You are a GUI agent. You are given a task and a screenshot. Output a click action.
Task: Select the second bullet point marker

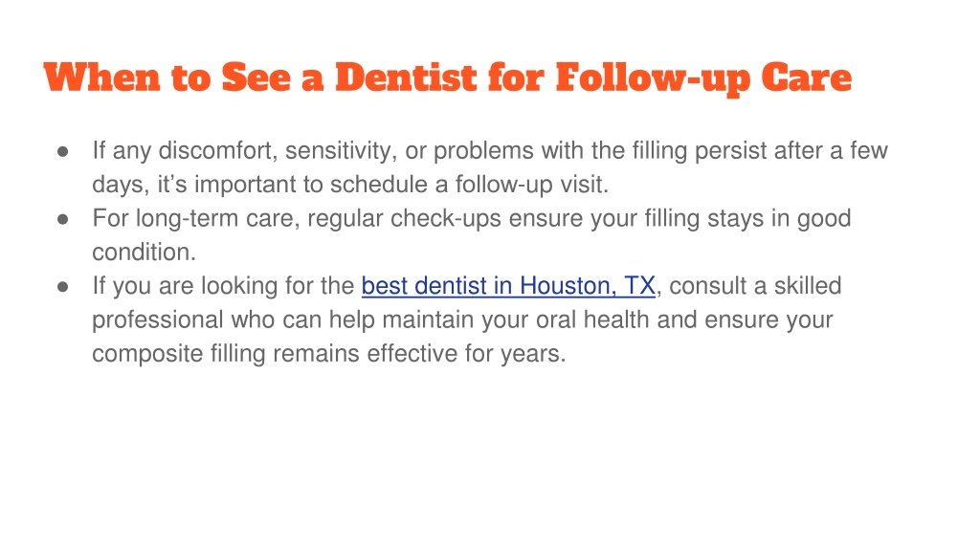62,219
